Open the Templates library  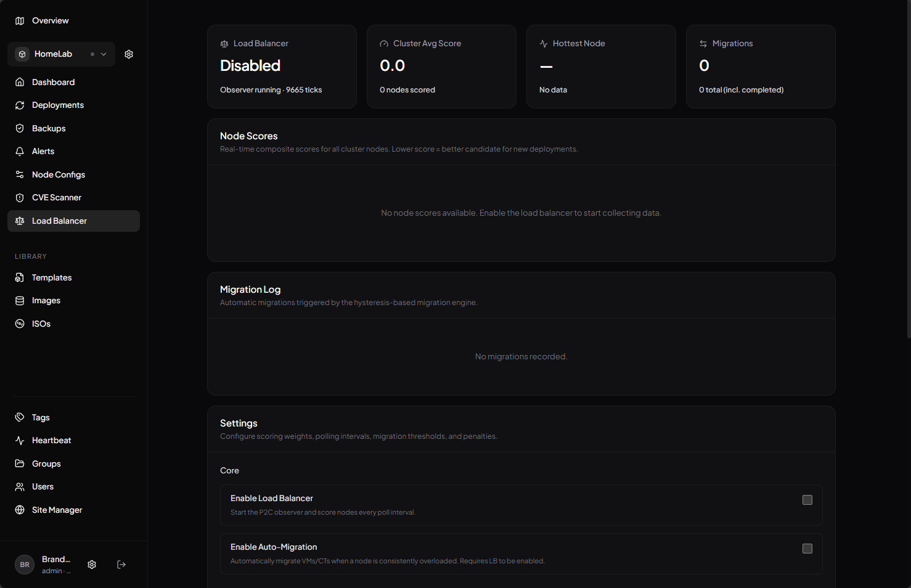(52, 278)
